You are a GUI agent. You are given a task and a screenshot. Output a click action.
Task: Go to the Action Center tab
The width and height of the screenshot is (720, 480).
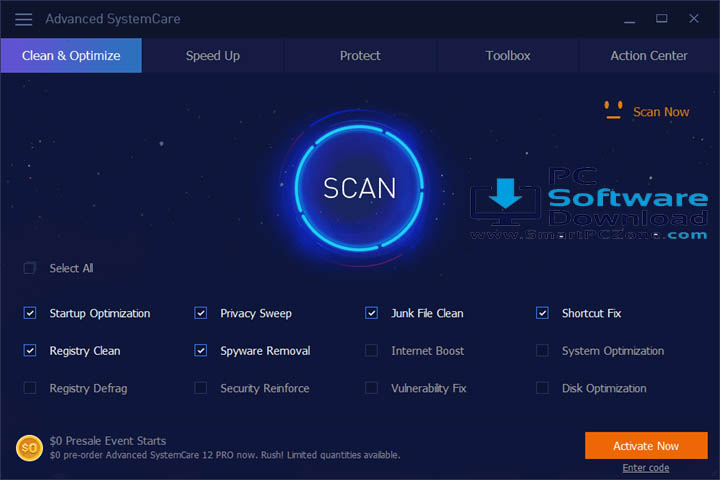point(649,56)
